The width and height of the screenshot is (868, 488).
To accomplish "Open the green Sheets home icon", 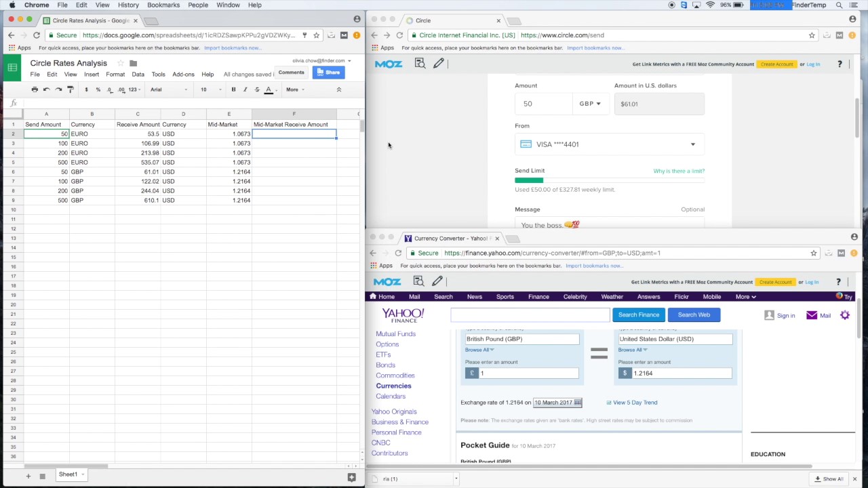I will pos(12,67).
